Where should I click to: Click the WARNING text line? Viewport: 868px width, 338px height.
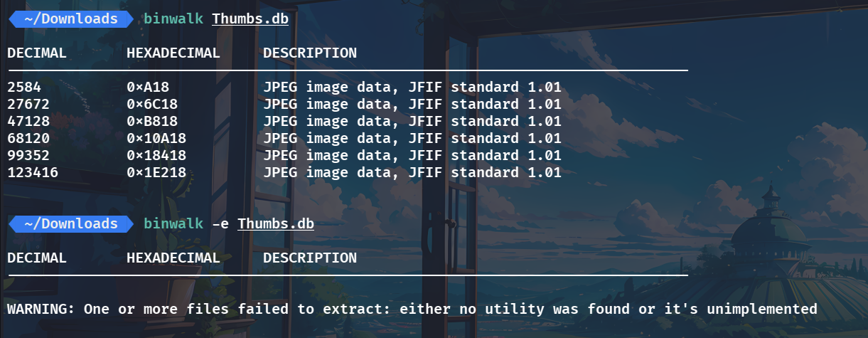[x=412, y=310]
